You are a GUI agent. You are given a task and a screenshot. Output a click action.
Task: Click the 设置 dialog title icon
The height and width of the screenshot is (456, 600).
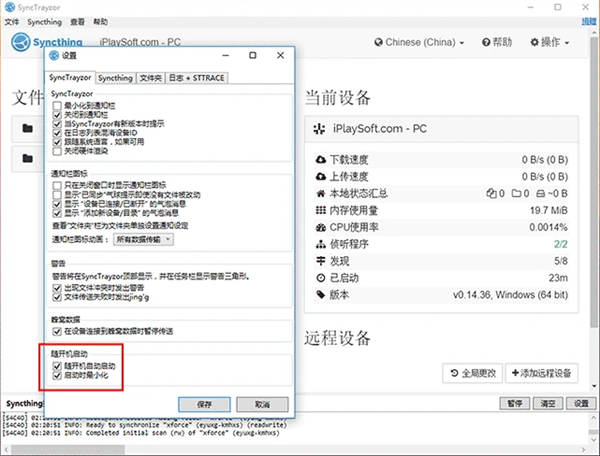(54, 55)
